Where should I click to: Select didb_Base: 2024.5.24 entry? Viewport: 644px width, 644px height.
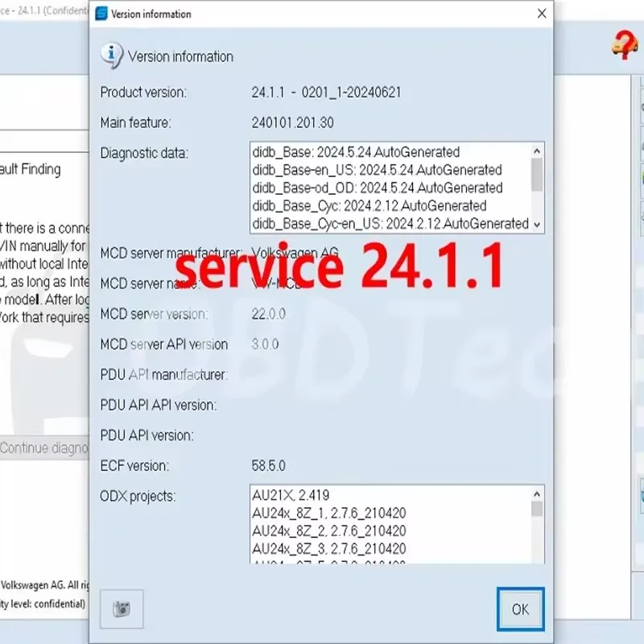click(x=356, y=152)
